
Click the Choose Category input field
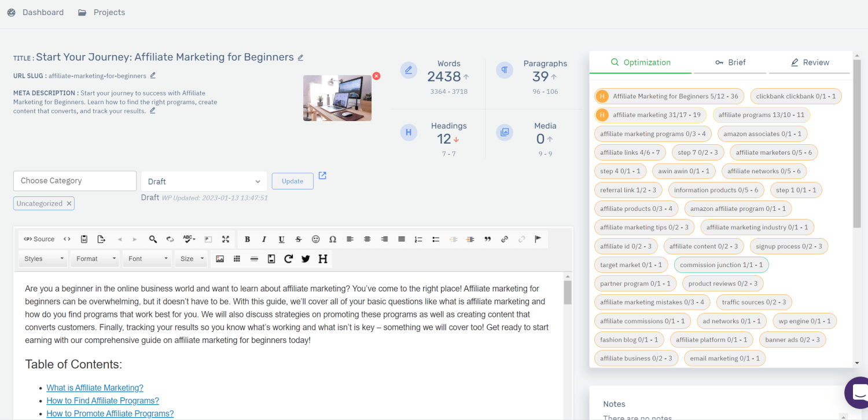(x=75, y=181)
